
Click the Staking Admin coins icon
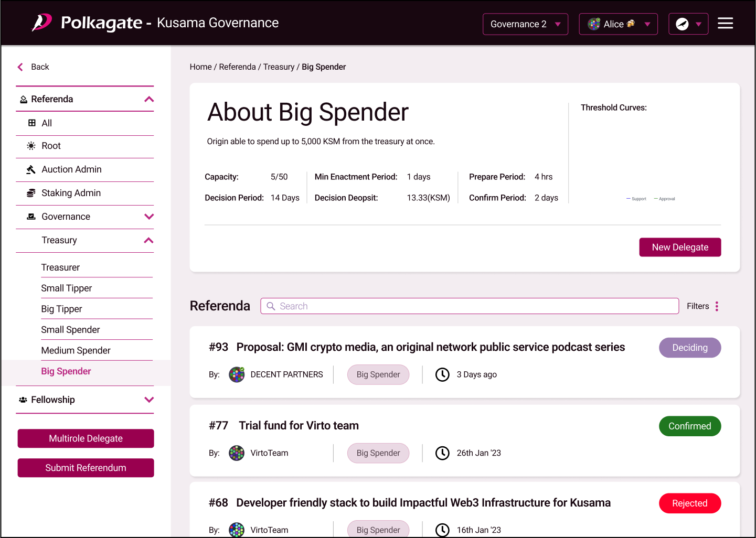[x=31, y=193]
